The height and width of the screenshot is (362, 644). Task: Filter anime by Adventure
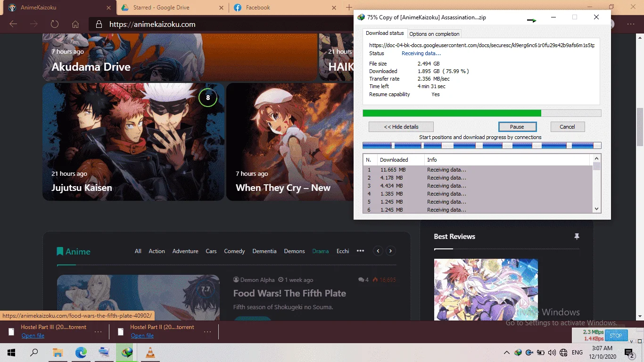(185, 251)
